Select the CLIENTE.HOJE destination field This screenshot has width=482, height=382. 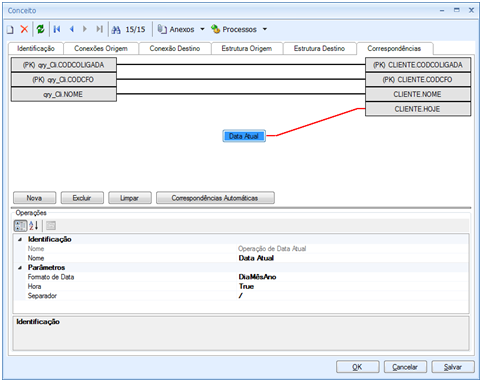click(x=418, y=109)
